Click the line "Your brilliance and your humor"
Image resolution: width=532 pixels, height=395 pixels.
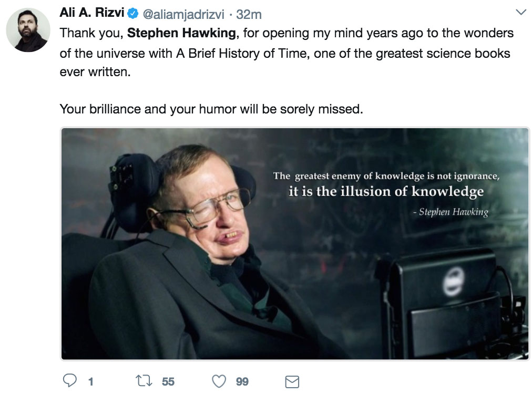pos(211,109)
